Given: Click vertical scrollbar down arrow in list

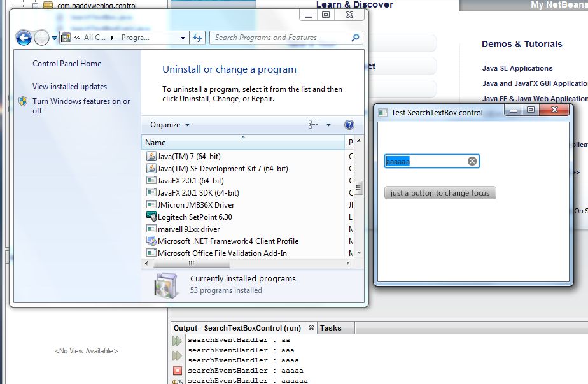Looking at the screenshot, I should coord(359,253).
